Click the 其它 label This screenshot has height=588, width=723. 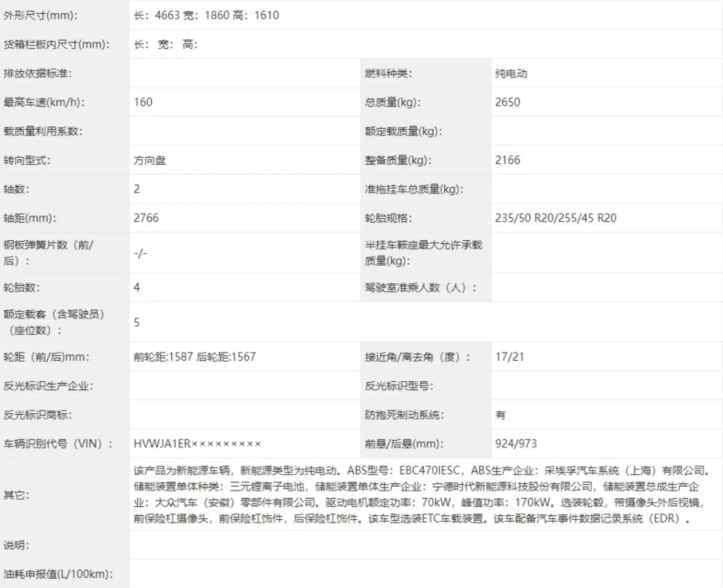click(16, 495)
